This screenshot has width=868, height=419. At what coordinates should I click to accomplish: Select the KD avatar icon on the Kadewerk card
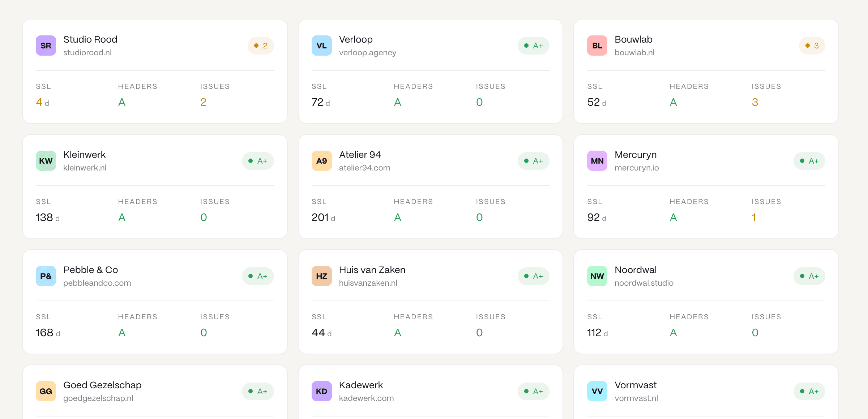(x=321, y=391)
